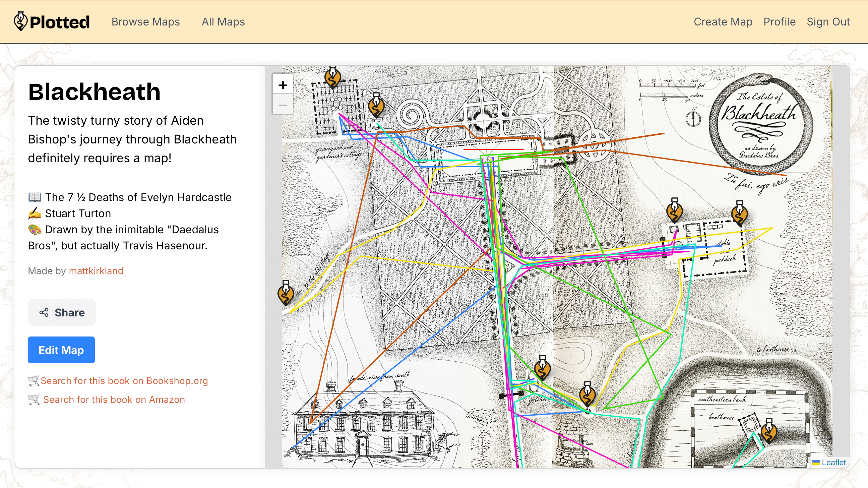Viewport: 868px width, 488px height.
Task: Click the Plotted logo icon
Action: [20, 21]
